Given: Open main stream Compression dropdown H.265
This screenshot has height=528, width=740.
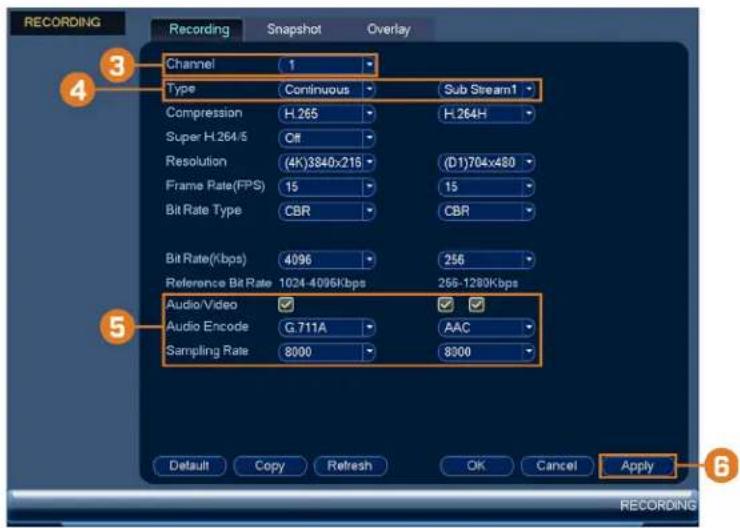Looking at the screenshot, I should 327,114.
